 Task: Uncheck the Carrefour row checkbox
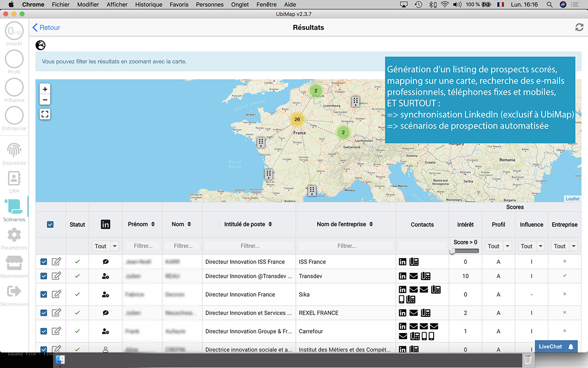point(44,331)
